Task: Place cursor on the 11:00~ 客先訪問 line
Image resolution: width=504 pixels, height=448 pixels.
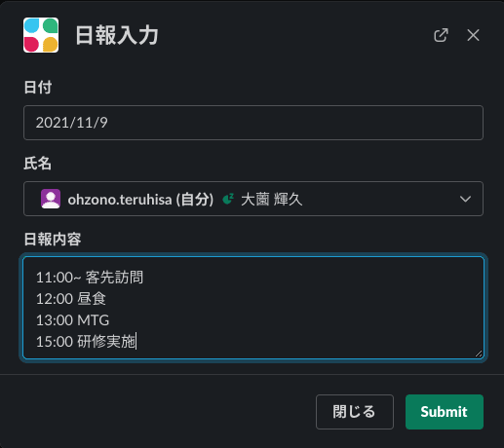Action: [90, 278]
